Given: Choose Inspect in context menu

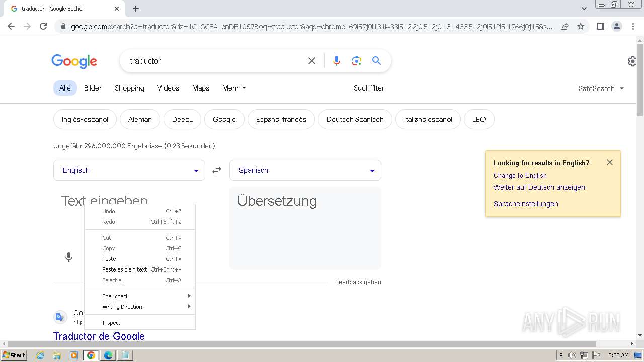Looking at the screenshot, I should [140, 323].
